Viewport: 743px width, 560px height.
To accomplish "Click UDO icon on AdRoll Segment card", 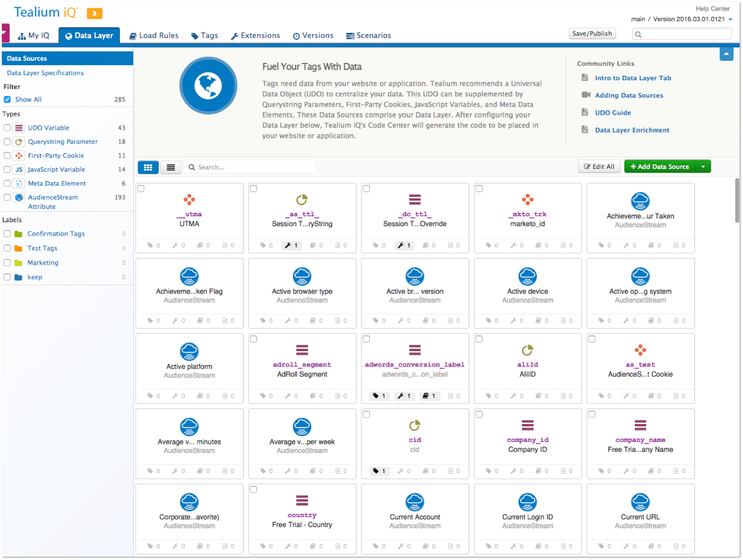I will [302, 350].
